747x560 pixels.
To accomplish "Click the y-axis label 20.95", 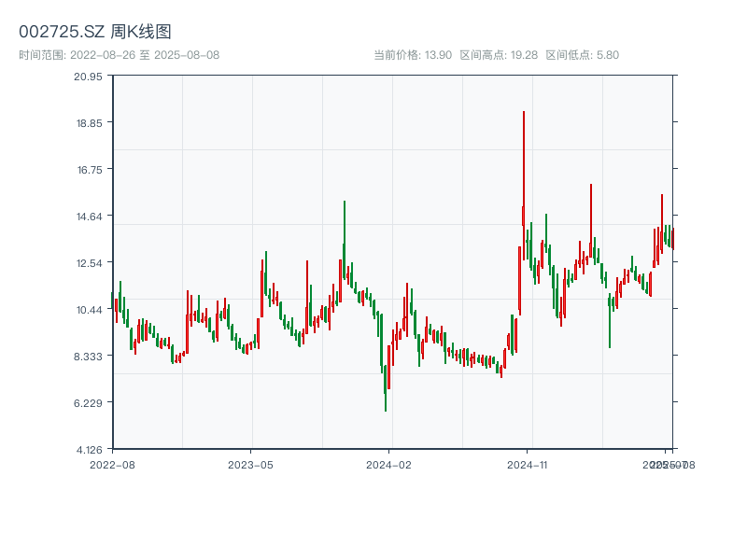I will tap(88, 77).
